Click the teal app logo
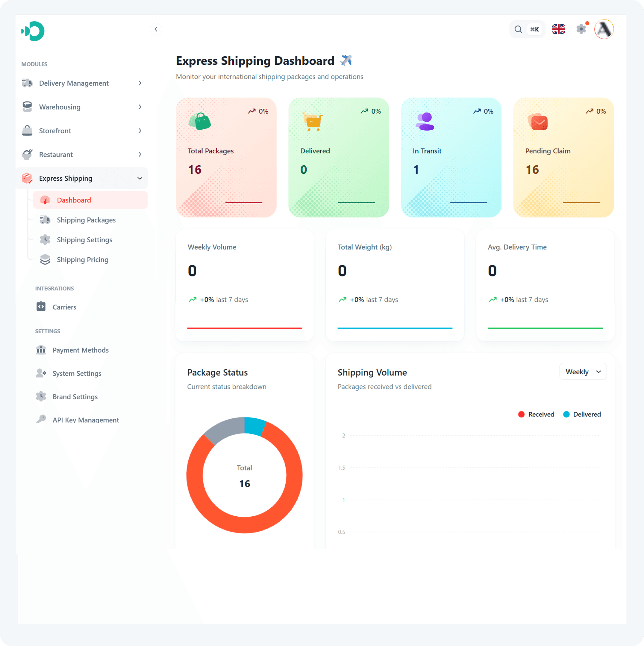Viewport: 644px width, 646px height. point(33,31)
